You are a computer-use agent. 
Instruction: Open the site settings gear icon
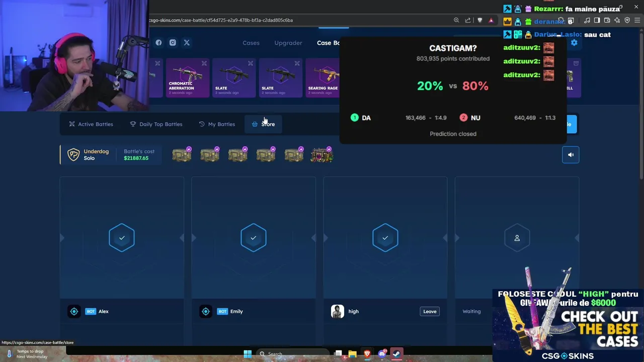[574, 43]
